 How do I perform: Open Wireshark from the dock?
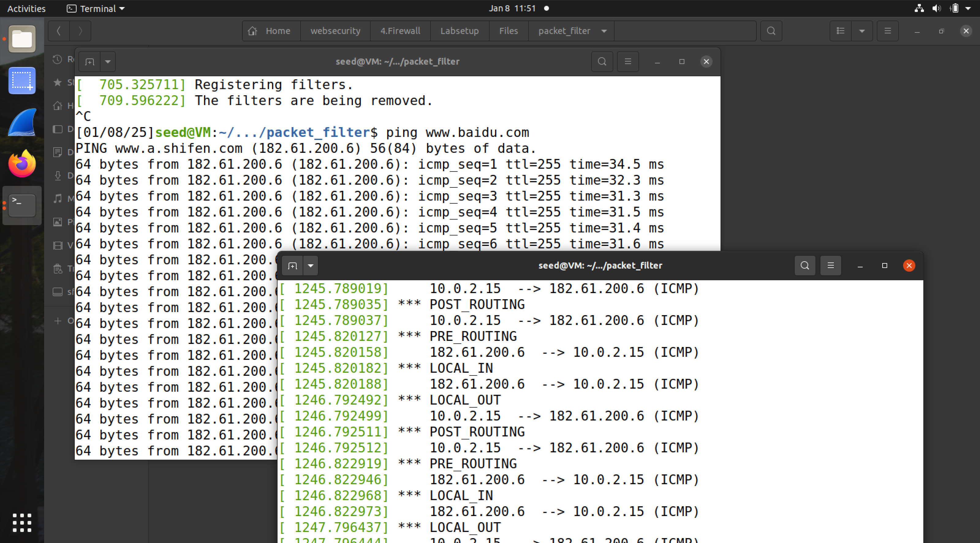click(22, 123)
